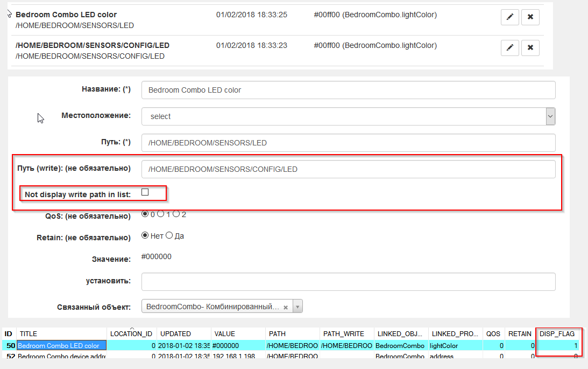This screenshot has height=369, width=588.
Task: Toggle 'Not display write path in list' checkbox
Action: point(145,192)
